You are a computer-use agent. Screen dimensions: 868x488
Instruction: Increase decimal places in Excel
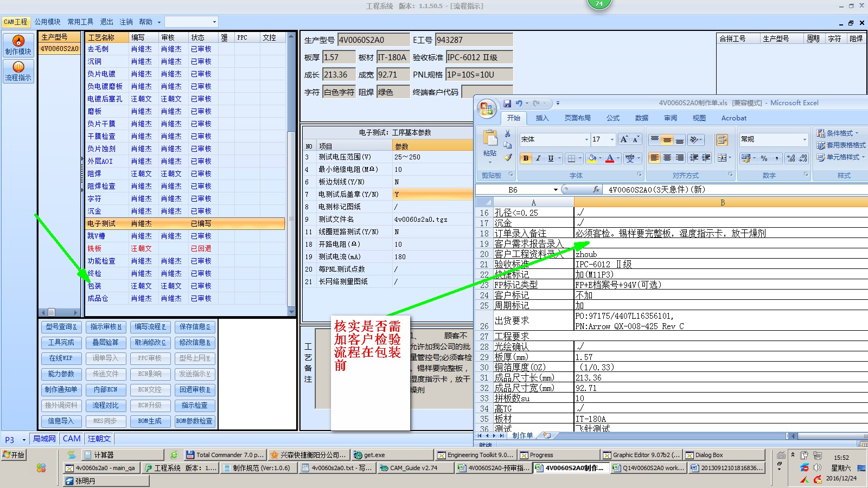[x=791, y=158]
